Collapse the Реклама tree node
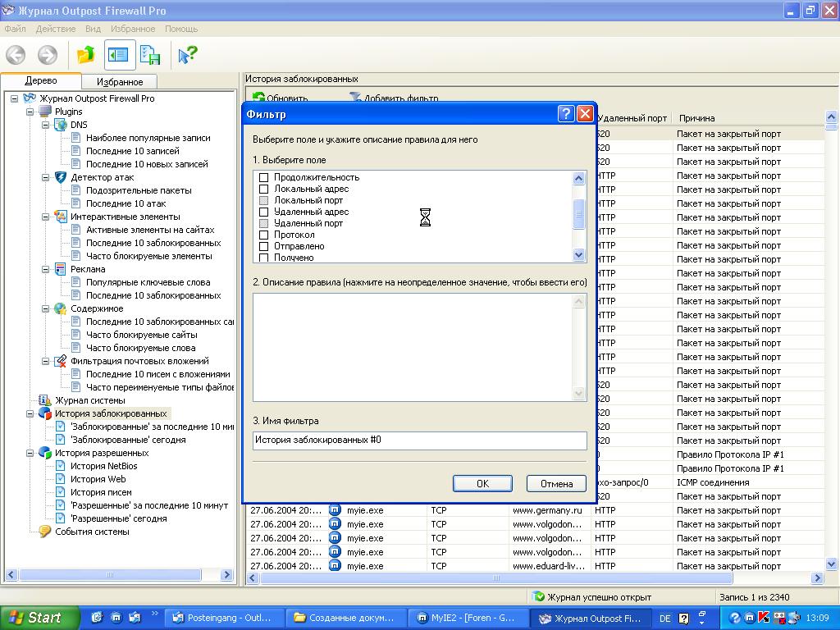Viewport: 840px width, 630px height. (46, 269)
